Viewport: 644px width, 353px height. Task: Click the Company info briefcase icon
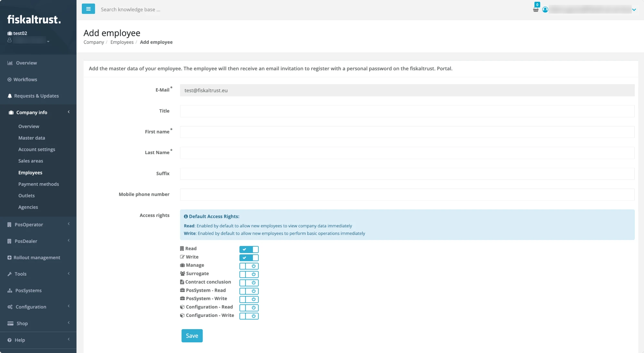[x=11, y=113]
